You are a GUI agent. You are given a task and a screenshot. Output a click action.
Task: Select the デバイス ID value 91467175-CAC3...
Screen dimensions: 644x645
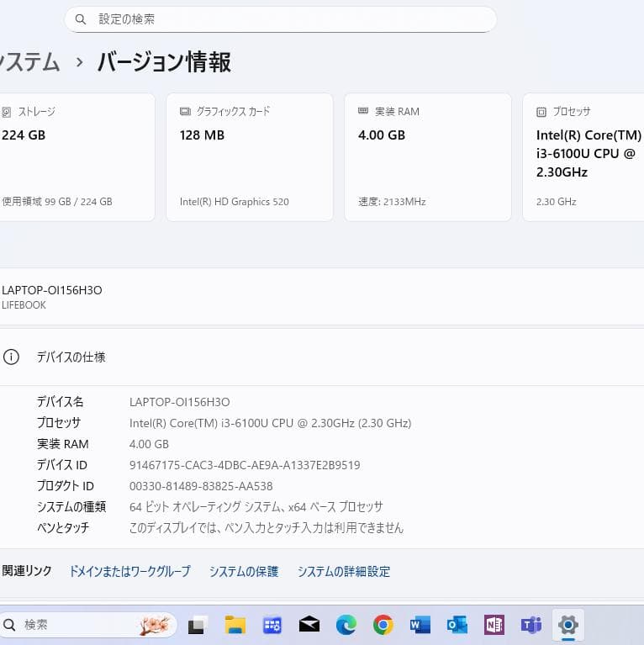click(245, 465)
